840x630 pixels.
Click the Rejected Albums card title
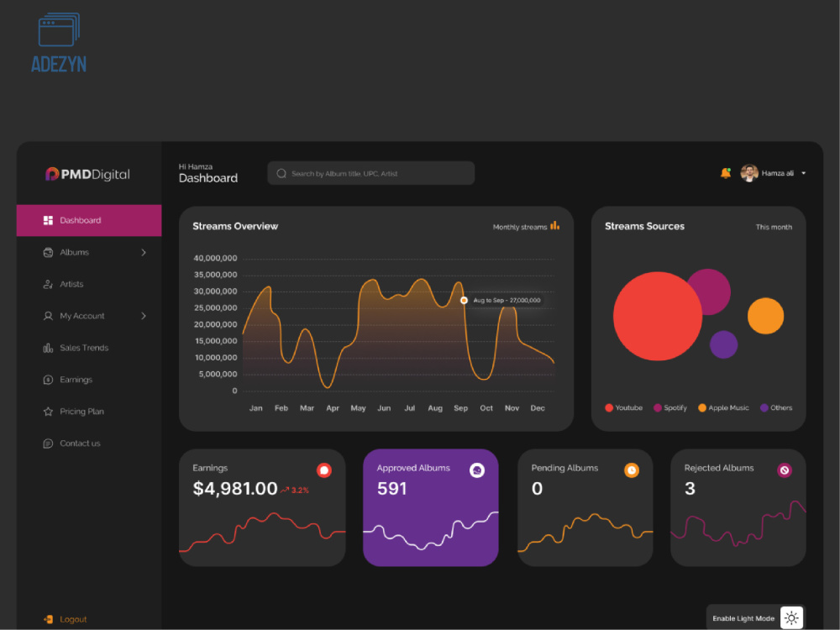[719, 468]
